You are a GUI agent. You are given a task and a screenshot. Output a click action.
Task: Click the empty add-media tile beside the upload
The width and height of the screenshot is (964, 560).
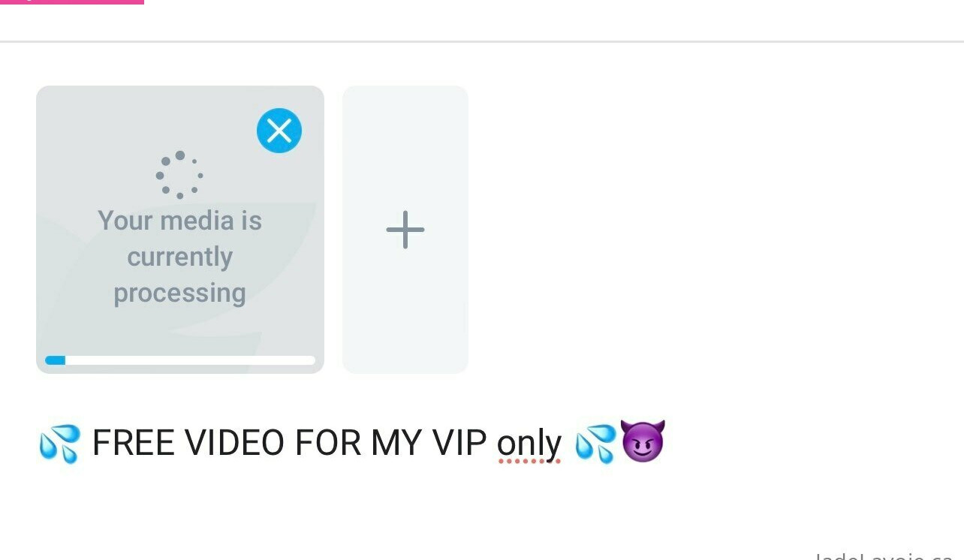405,230
